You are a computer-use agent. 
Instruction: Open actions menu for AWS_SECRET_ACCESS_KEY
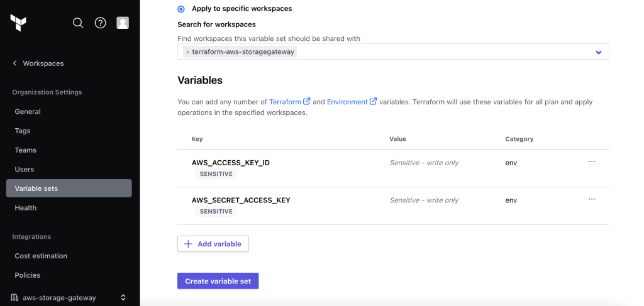click(592, 199)
